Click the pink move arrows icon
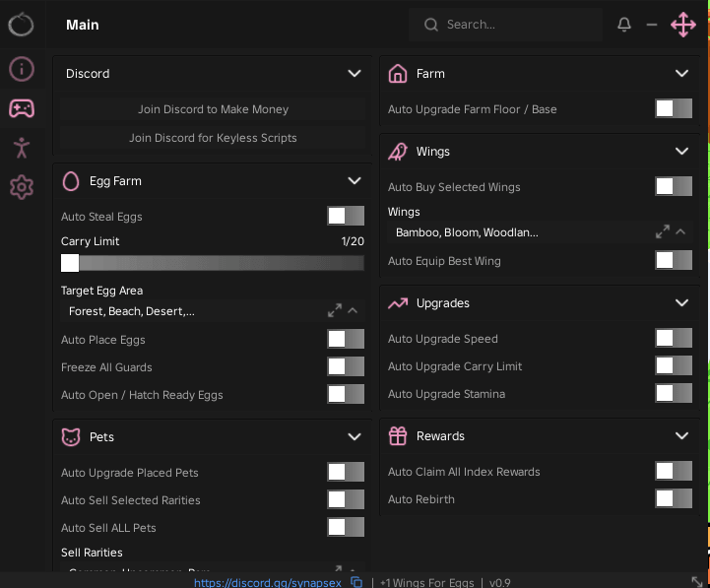Image resolution: width=710 pixels, height=588 pixels. coord(682,25)
